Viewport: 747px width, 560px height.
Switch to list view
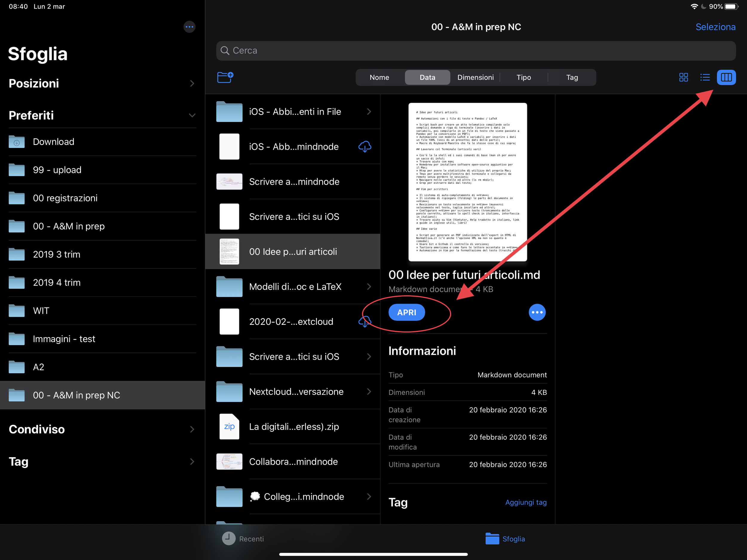[x=705, y=77]
